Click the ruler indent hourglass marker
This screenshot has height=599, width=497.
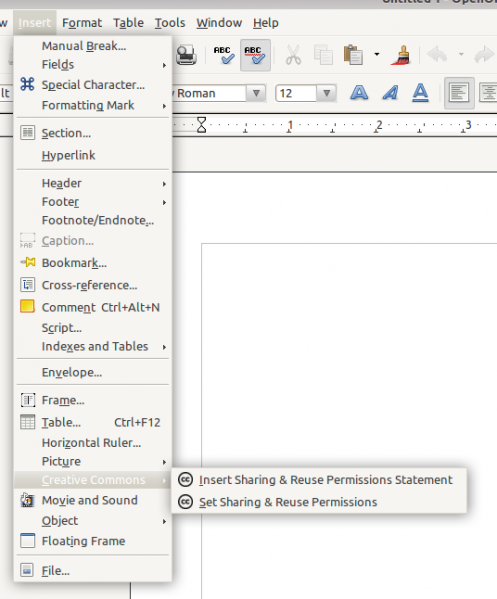pyautogui.click(x=201, y=125)
